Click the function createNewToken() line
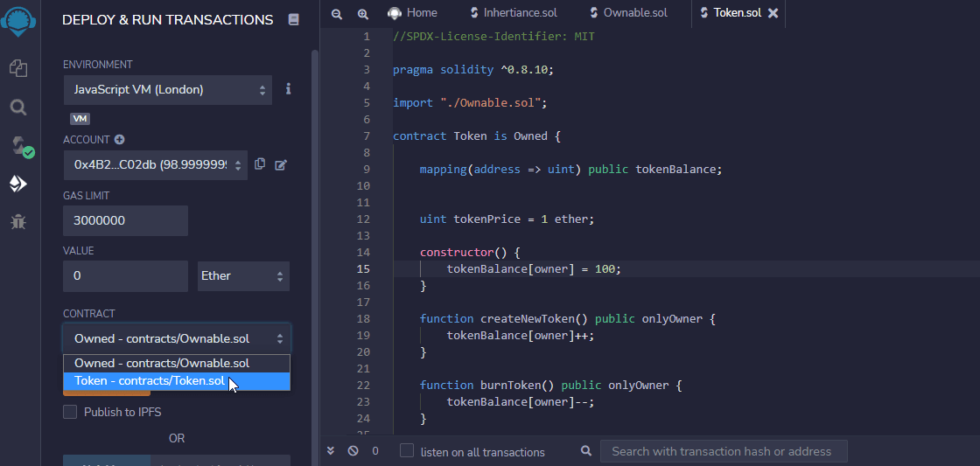This screenshot has width=980, height=466. pos(568,319)
